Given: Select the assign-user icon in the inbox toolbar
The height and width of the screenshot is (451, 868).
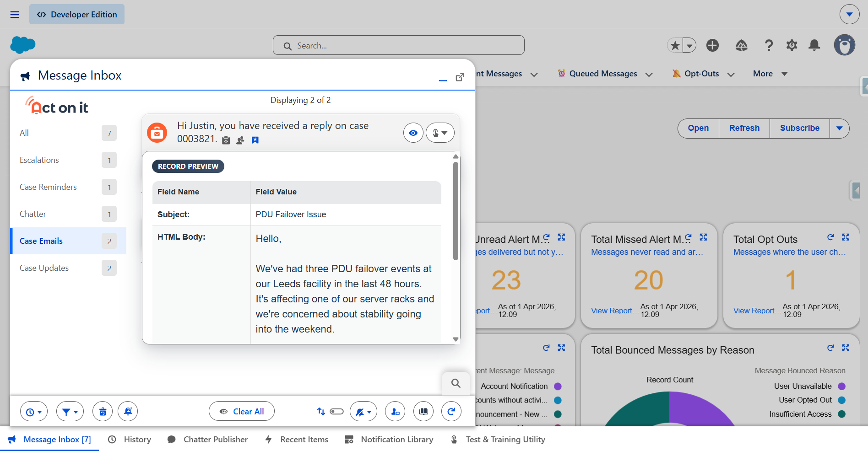Looking at the screenshot, I should coord(395,411).
